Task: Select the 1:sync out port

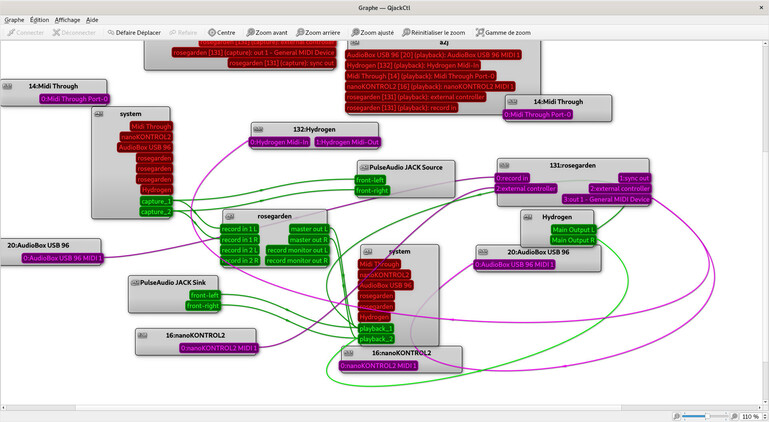Action: 635,178
